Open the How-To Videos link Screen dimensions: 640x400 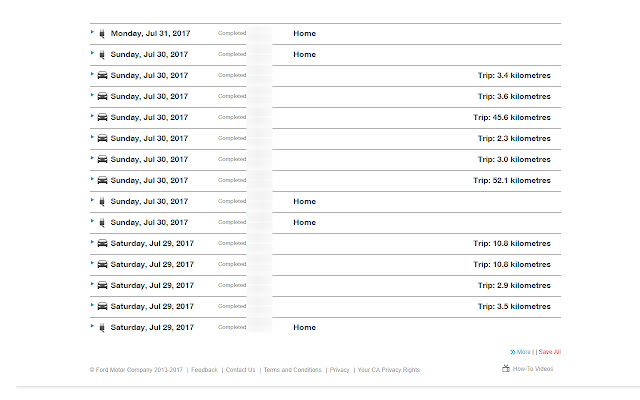tap(533, 369)
